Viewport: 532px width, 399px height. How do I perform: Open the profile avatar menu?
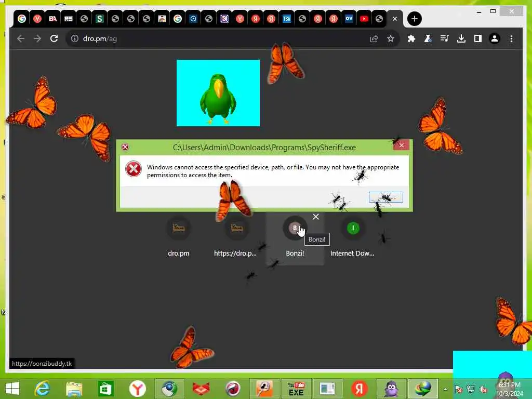pos(495,38)
